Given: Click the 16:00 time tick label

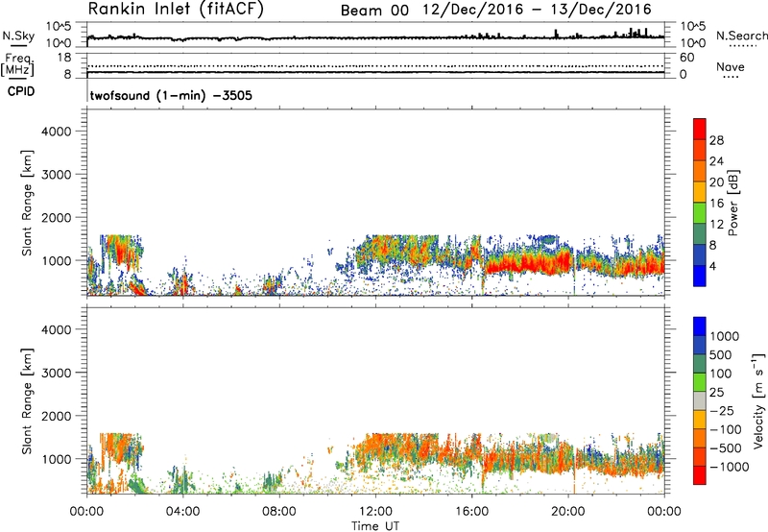Looking at the screenshot, I should (471, 512).
